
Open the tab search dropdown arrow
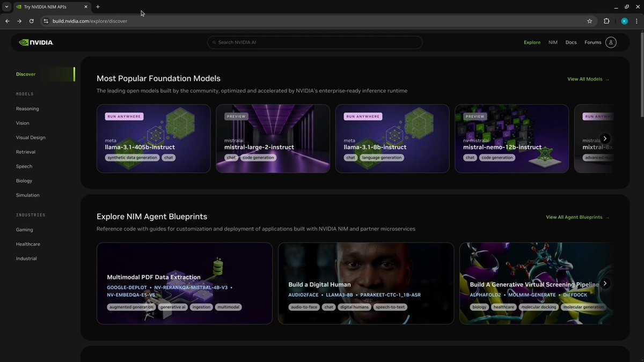tap(6, 7)
